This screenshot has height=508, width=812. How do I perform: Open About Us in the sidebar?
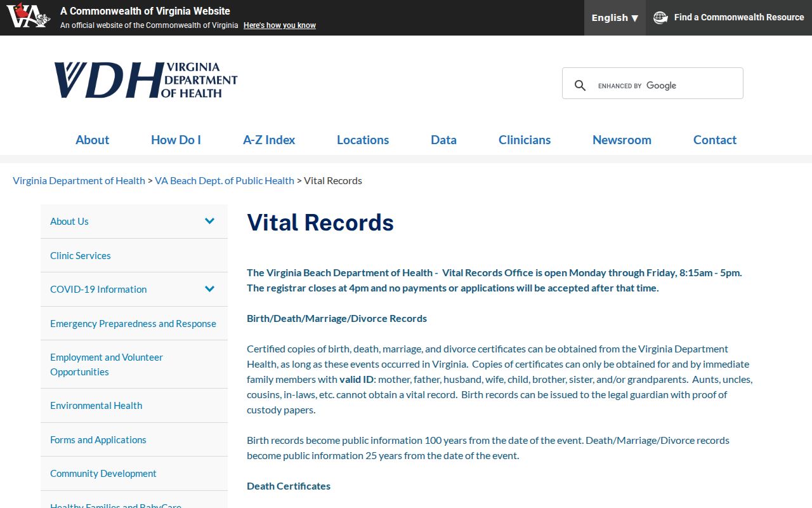coord(69,221)
